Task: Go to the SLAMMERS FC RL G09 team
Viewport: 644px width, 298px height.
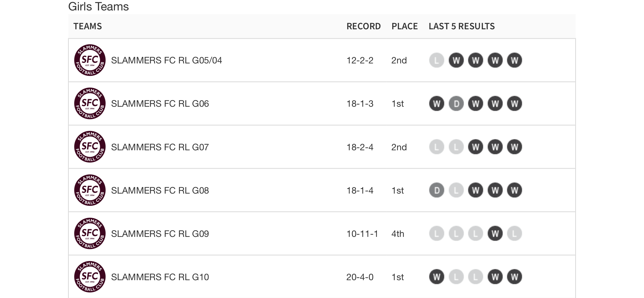Action: pyautogui.click(x=160, y=234)
